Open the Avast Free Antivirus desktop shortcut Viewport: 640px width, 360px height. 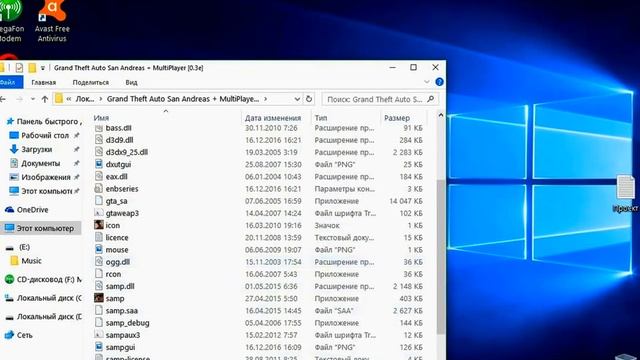click(52, 20)
